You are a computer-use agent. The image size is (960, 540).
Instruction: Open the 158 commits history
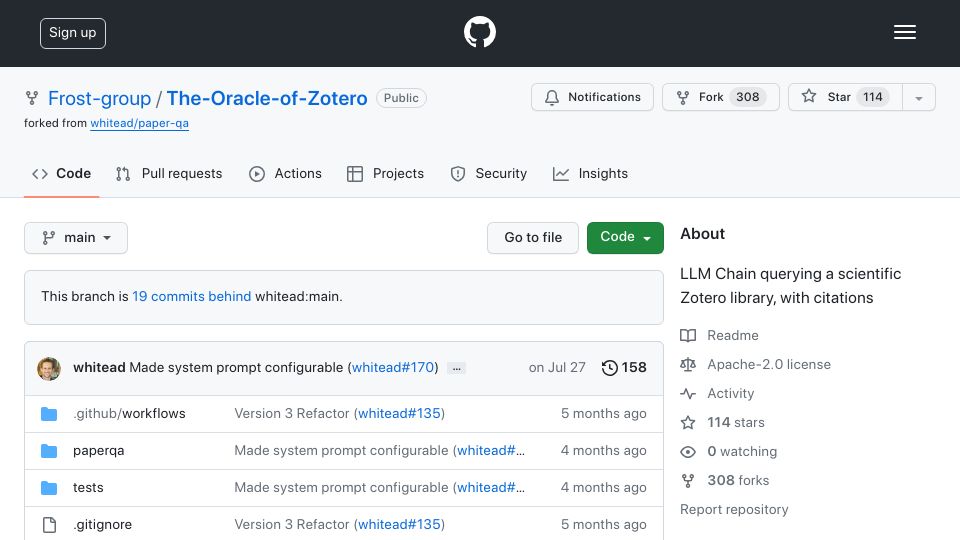624,367
